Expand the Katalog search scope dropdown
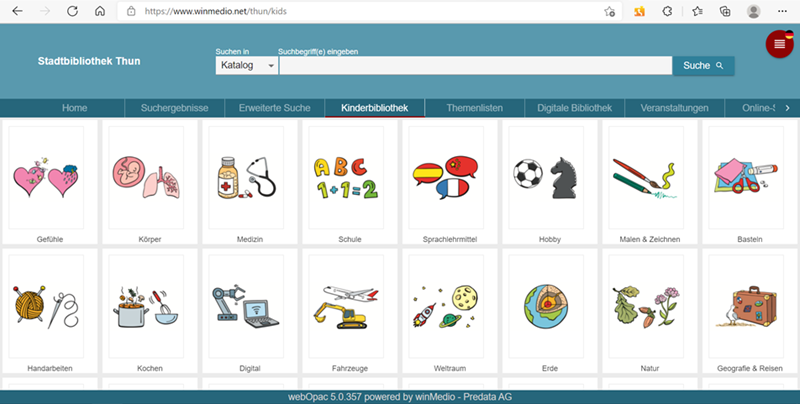Screen dimensions: 800x404 (x=247, y=66)
